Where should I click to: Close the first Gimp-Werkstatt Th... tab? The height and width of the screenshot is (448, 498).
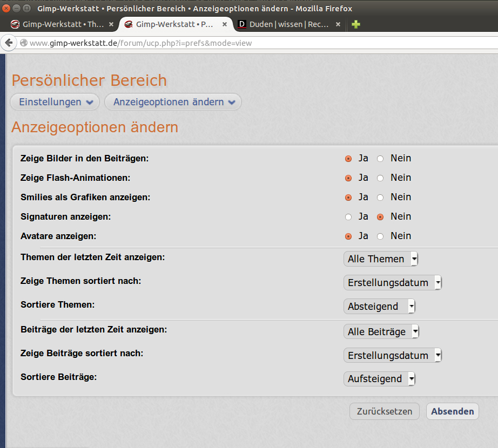(111, 24)
